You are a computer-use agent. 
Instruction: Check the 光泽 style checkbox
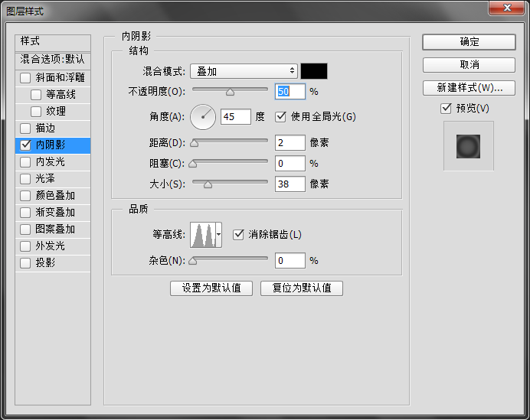pyautogui.click(x=25, y=178)
